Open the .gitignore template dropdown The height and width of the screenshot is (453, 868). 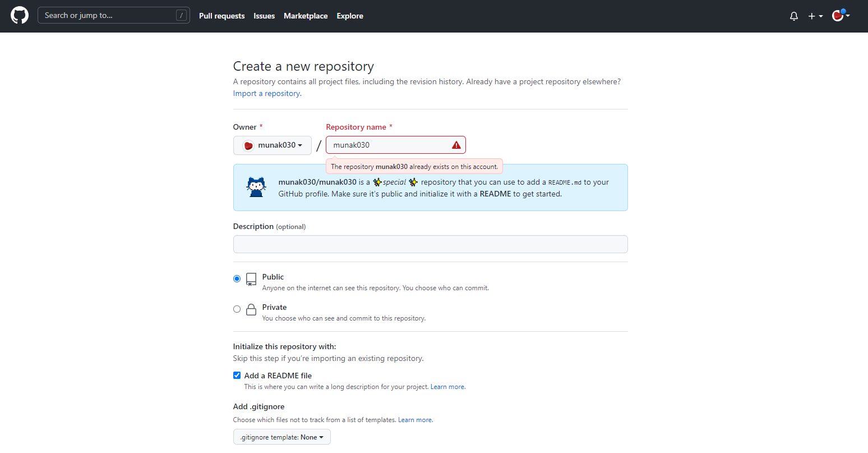pos(281,437)
